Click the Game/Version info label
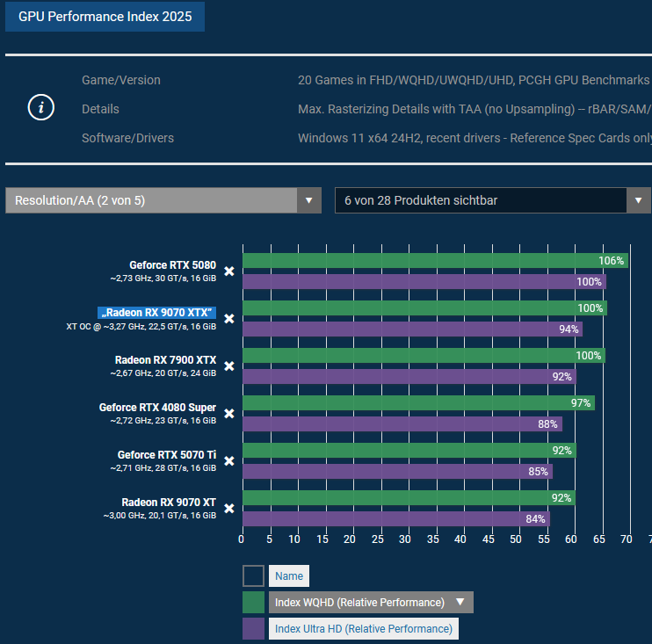 [x=121, y=80]
